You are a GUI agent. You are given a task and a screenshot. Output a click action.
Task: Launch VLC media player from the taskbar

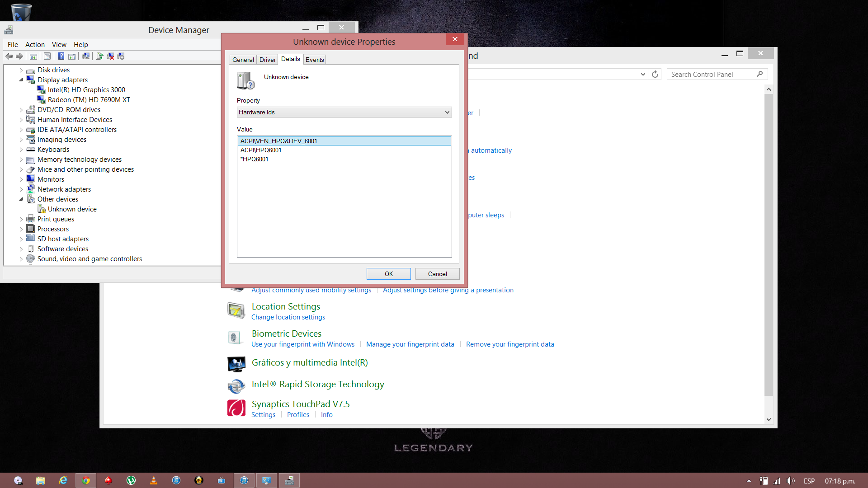pyautogui.click(x=154, y=480)
